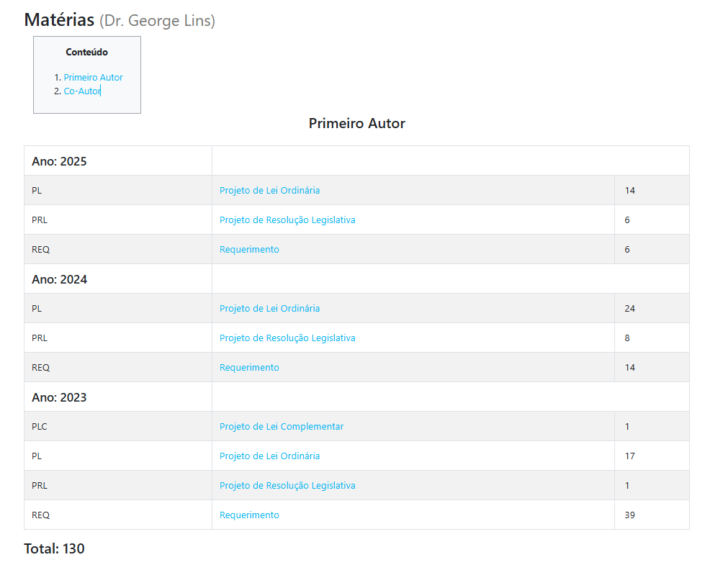Click the Ano: 2023 row header
This screenshot has width=728, height=565.
click(x=59, y=397)
